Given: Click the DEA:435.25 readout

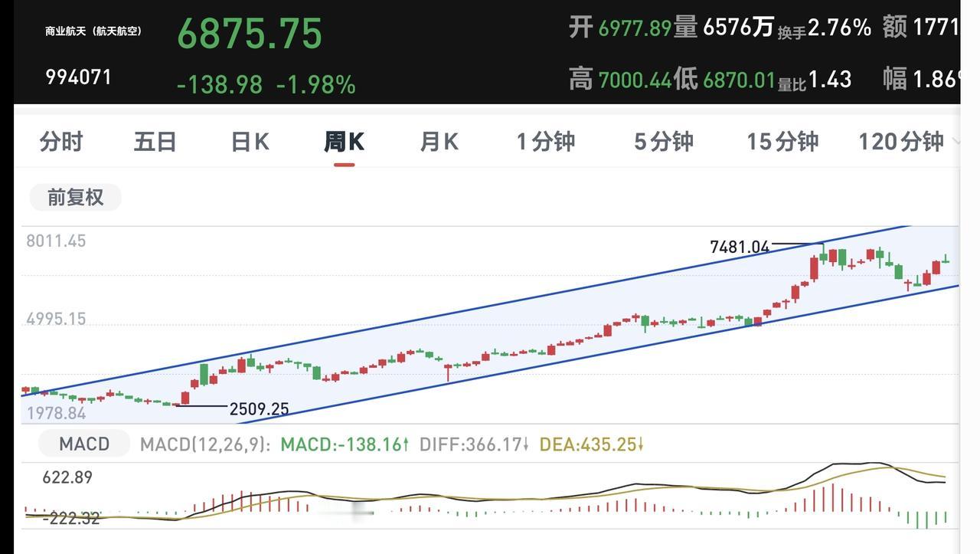Looking at the screenshot, I should tap(592, 444).
